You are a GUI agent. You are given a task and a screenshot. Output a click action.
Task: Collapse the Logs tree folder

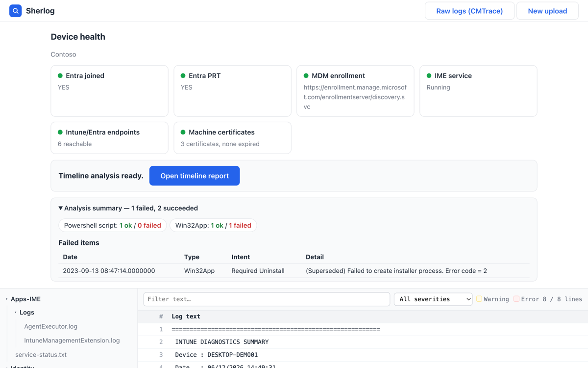tap(15, 312)
